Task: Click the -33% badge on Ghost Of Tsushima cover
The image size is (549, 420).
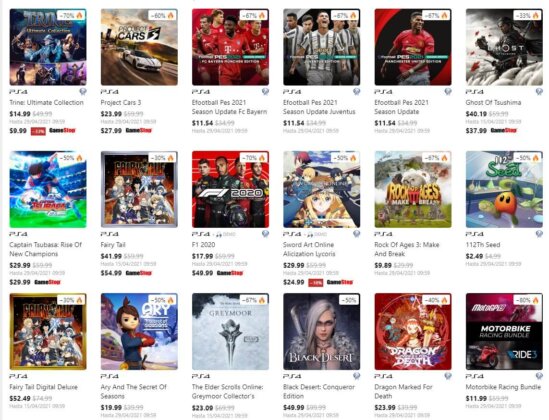Action: 528,15
